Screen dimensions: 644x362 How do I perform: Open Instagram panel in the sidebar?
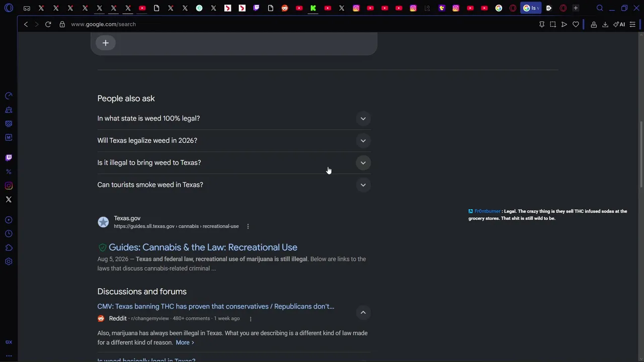point(9,186)
